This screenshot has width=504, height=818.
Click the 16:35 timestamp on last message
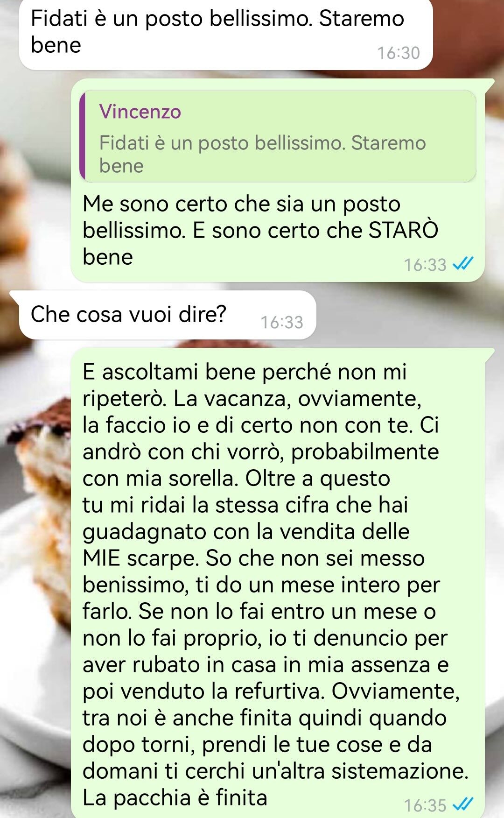pos(425,805)
